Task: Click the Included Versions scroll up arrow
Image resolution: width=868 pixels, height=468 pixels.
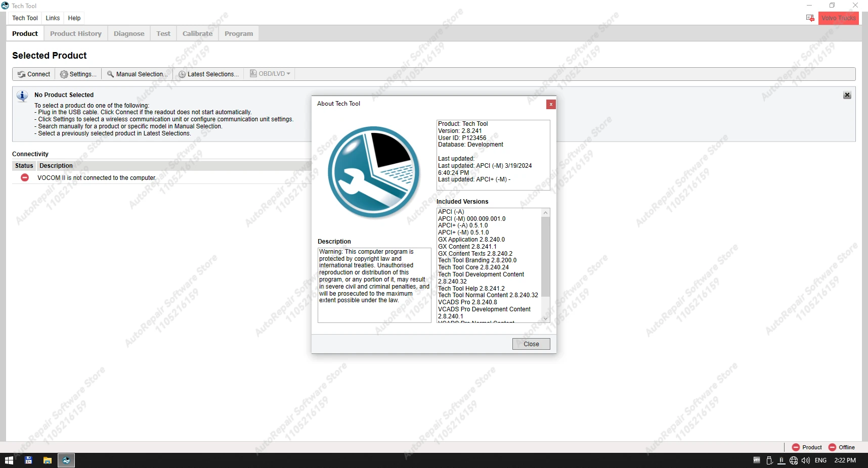Action: click(x=545, y=213)
